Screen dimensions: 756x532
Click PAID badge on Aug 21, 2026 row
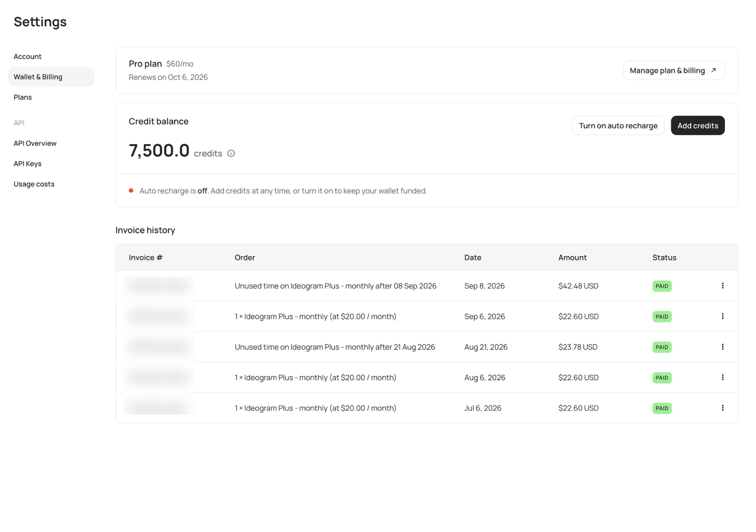point(661,347)
